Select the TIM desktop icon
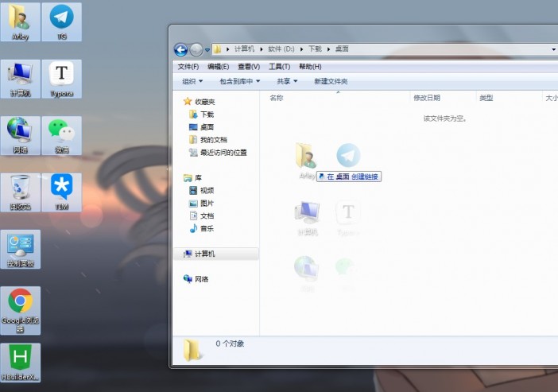This screenshot has height=392, width=558. coord(61,189)
